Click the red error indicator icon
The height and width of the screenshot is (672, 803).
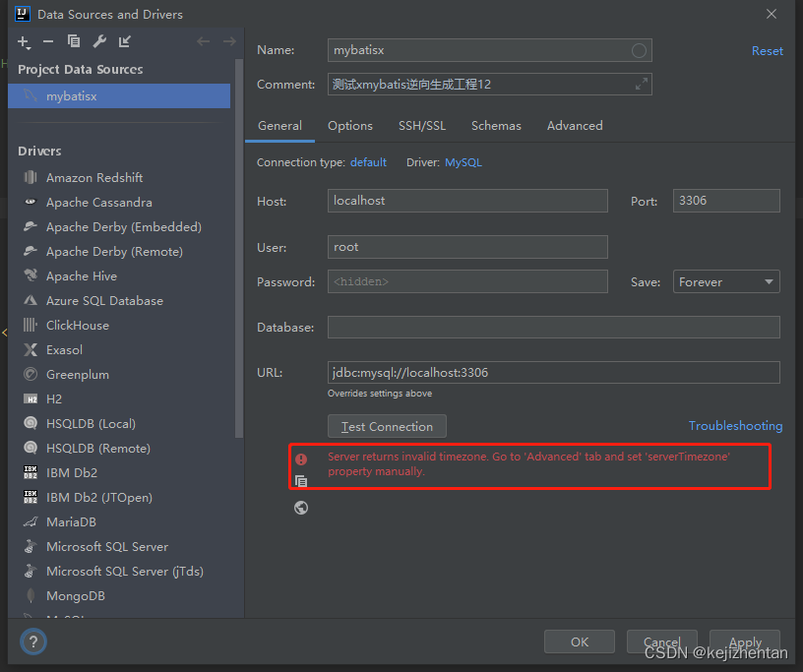point(301,458)
